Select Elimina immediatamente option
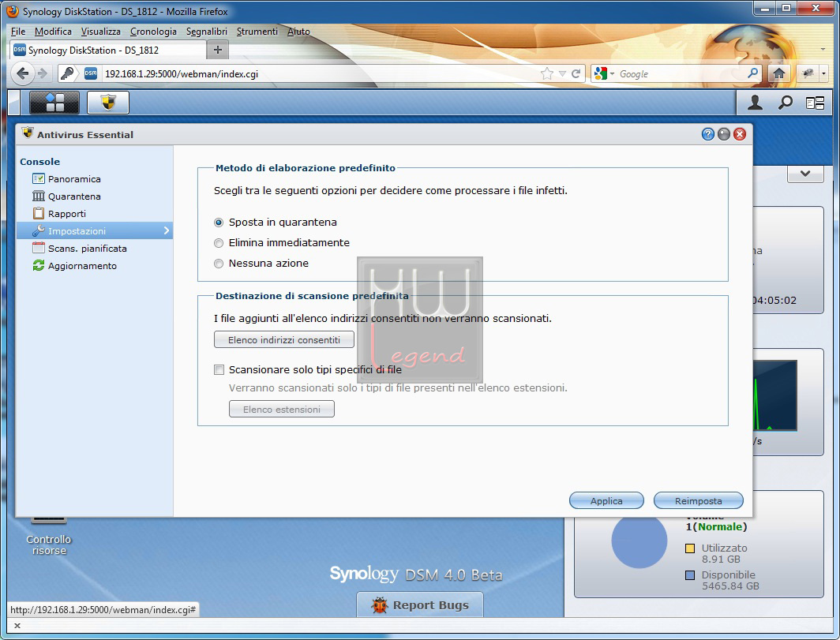This screenshot has height=640, width=840. pyautogui.click(x=219, y=243)
